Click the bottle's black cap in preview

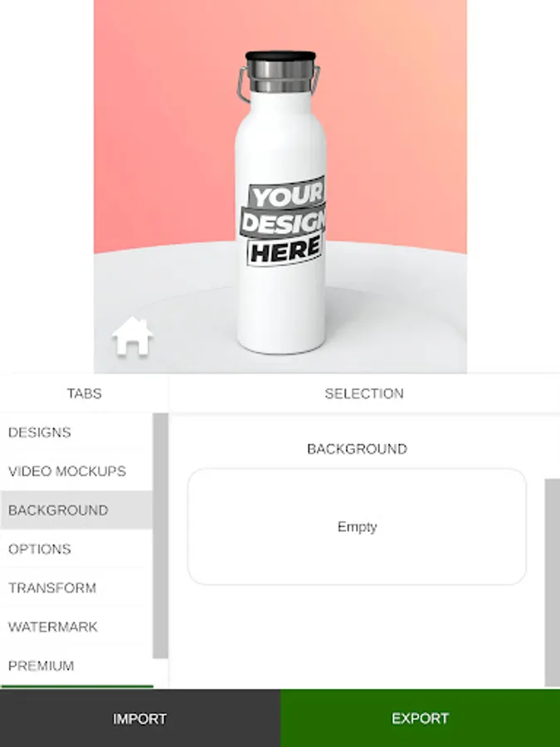click(280, 56)
